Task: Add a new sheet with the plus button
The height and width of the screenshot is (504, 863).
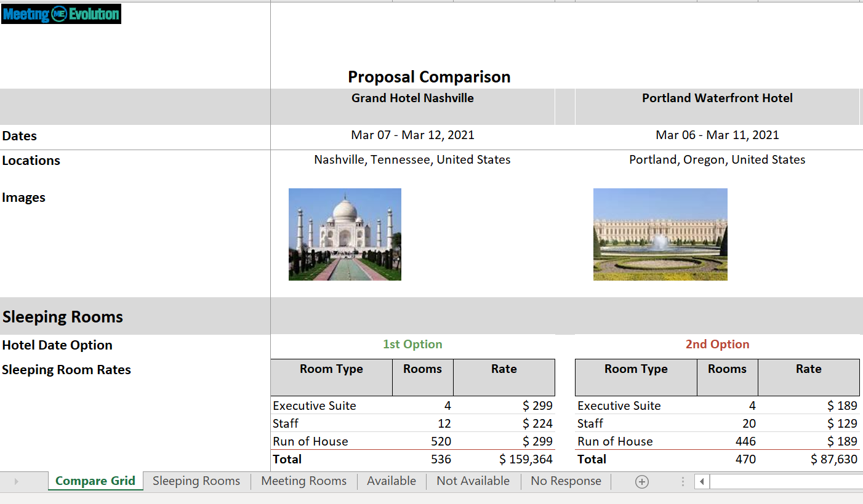Action: 641,482
